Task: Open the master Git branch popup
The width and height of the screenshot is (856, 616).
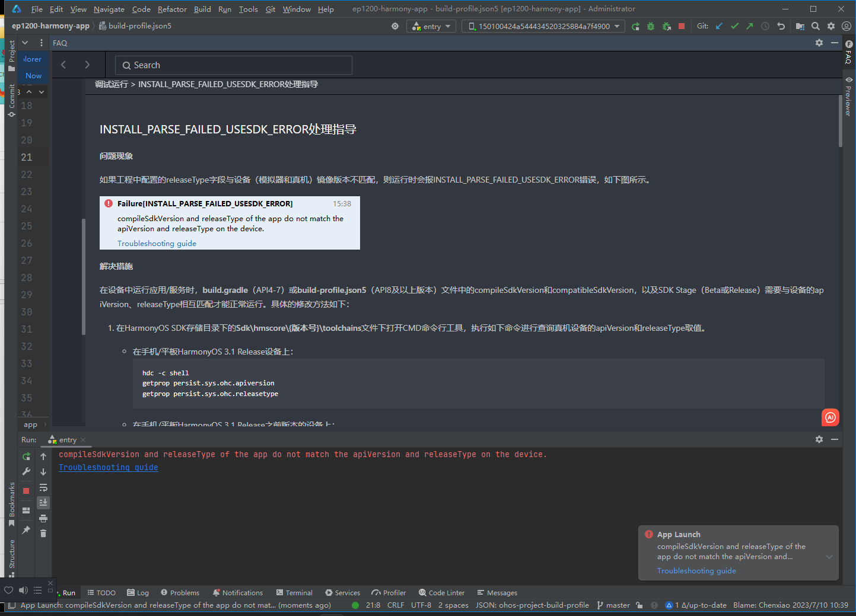Action: pos(613,605)
